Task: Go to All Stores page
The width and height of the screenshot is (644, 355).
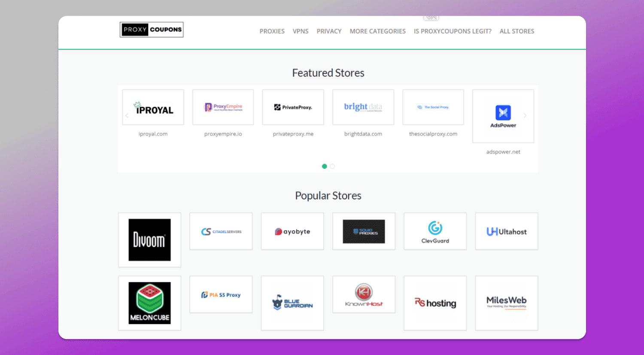Action: coord(517,31)
